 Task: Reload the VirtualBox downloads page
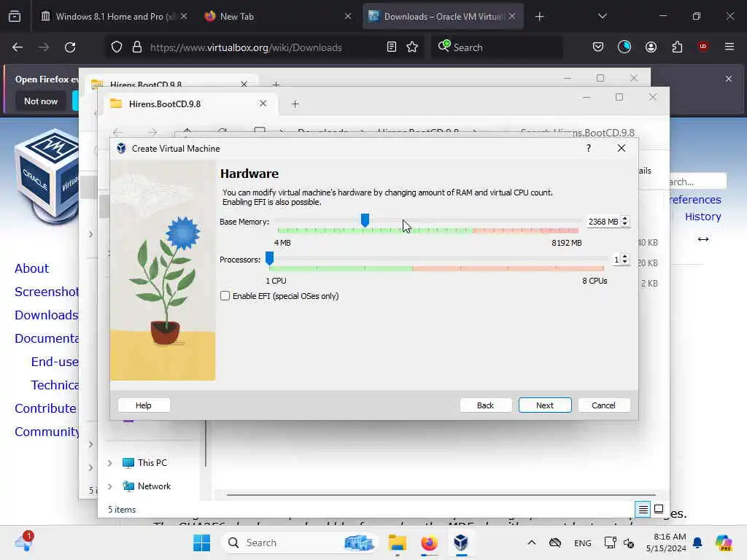pos(70,47)
